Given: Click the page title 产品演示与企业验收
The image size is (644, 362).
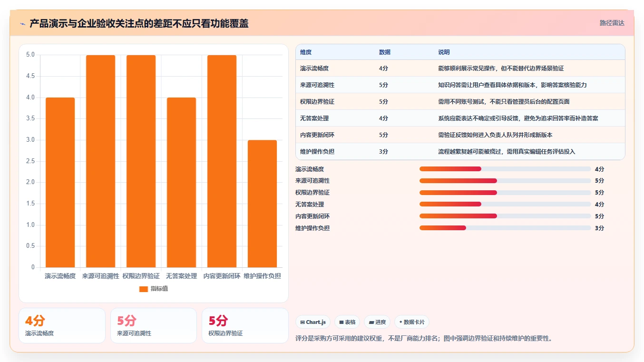Looking at the screenshot, I should click(139, 23).
